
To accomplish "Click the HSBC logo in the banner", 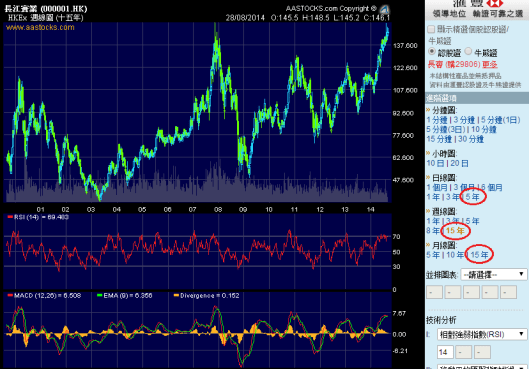I will coord(495,3).
